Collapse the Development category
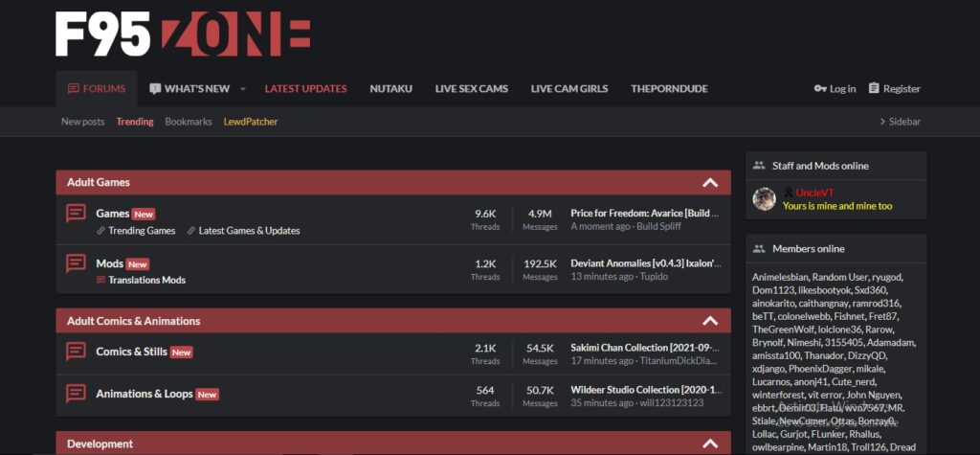980x455 pixels. (x=710, y=444)
